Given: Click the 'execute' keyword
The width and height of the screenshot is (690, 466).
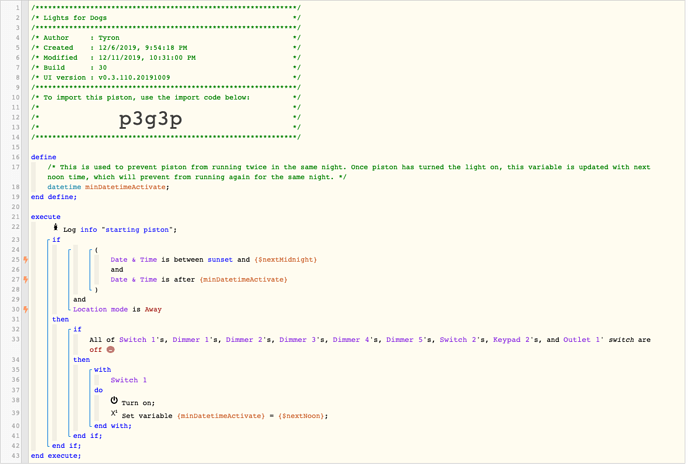Looking at the screenshot, I should [x=46, y=217].
